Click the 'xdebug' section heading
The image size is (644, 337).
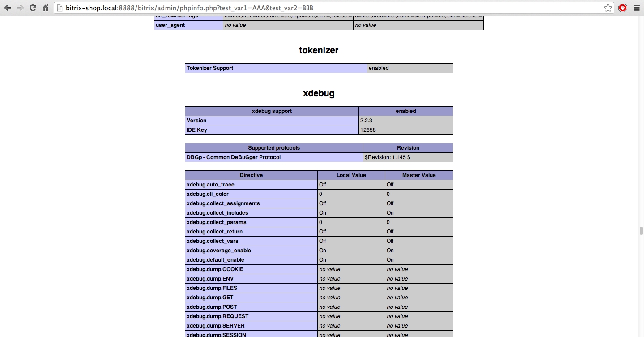(x=319, y=93)
